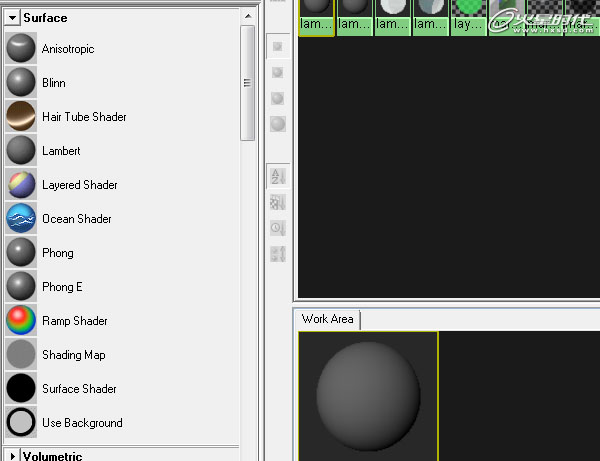600x461 pixels.
Task: Create a Phong E material
Action: point(44,287)
